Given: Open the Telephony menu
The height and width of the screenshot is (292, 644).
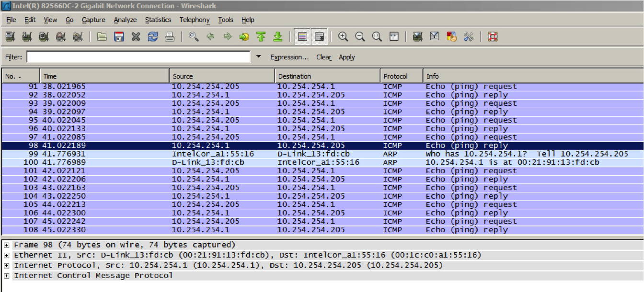Looking at the screenshot, I should (x=195, y=20).
